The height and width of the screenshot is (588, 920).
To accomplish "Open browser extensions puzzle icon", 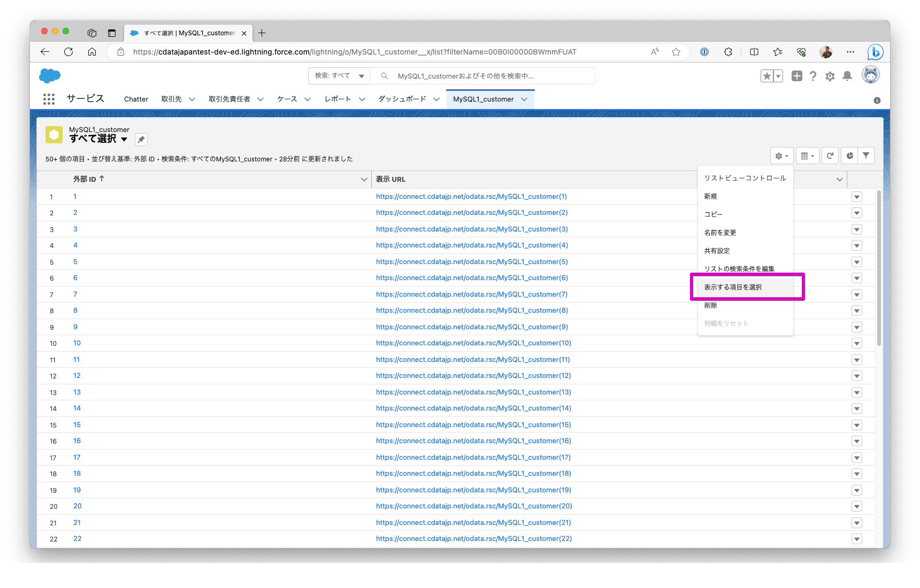I will [x=728, y=52].
